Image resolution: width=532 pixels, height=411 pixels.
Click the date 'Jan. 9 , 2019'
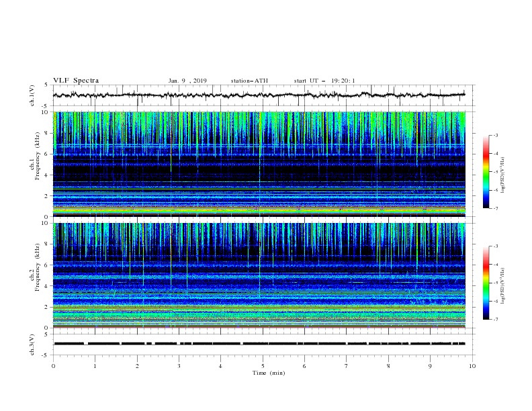click(187, 81)
